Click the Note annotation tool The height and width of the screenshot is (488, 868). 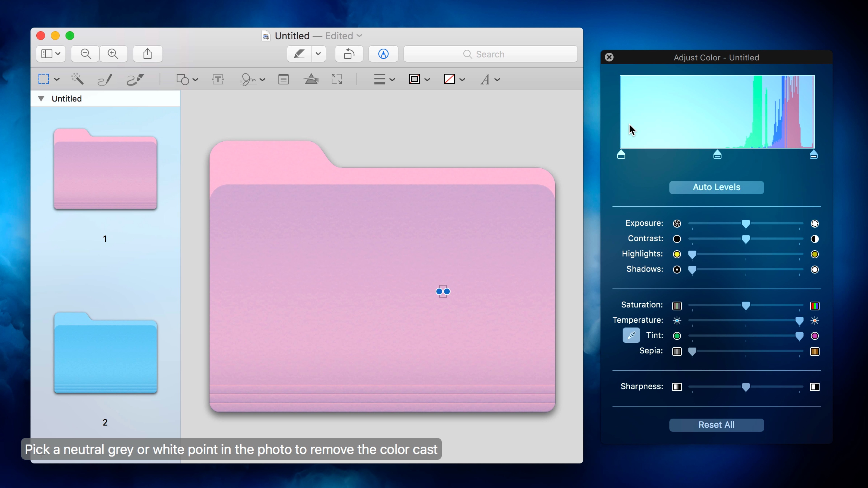283,79
